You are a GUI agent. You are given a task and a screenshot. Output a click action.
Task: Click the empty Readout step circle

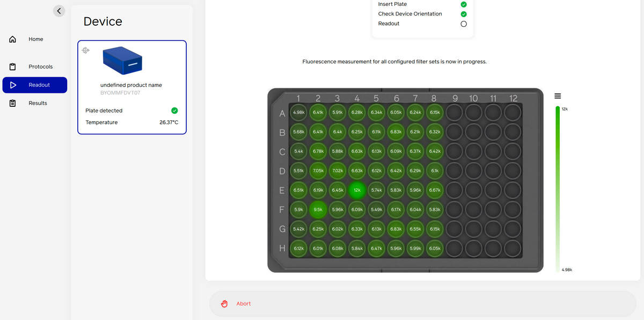pos(464,24)
